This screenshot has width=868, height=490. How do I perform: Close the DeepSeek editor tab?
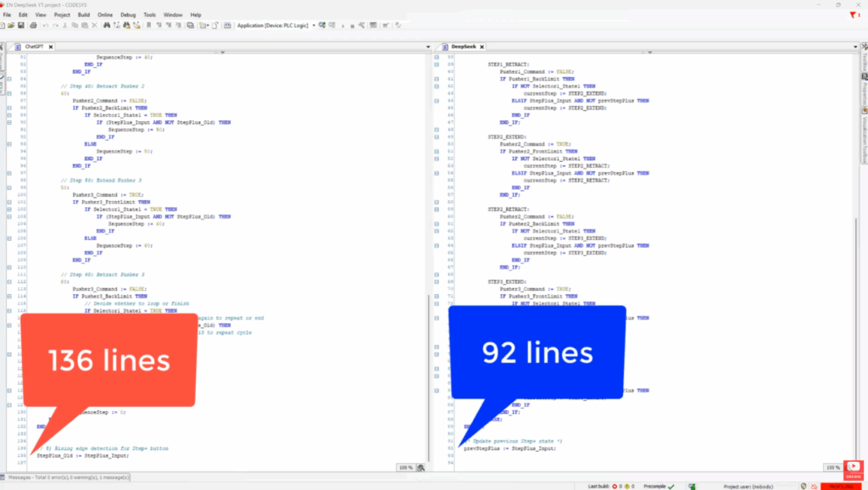(483, 47)
